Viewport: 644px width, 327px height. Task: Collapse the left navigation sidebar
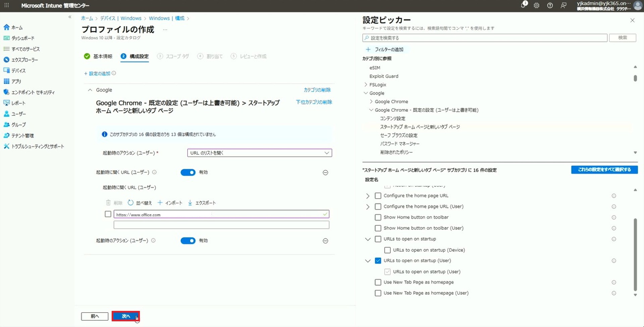click(x=70, y=17)
